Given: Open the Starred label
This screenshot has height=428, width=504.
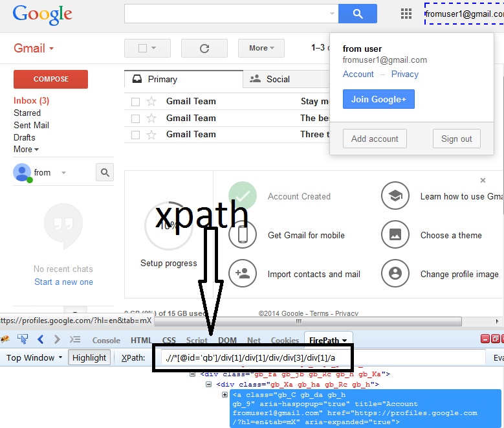Looking at the screenshot, I should click(27, 113).
